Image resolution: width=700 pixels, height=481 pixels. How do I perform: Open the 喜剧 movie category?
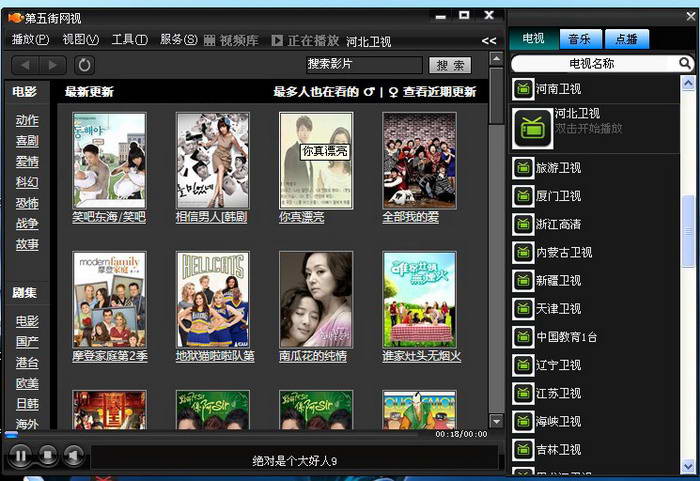pos(27,141)
